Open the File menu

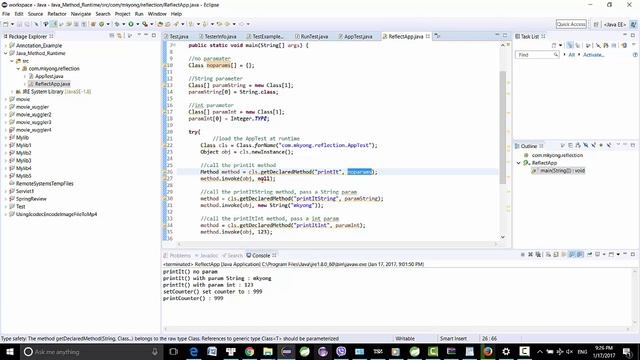tap(6, 13)
